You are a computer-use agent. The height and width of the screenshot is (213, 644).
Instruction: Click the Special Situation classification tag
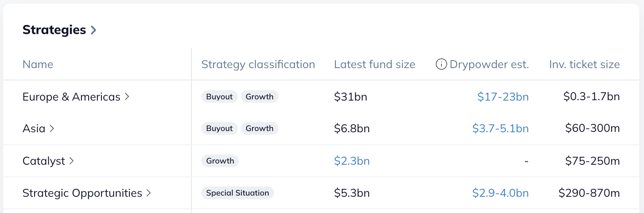(x=237, y=193)
